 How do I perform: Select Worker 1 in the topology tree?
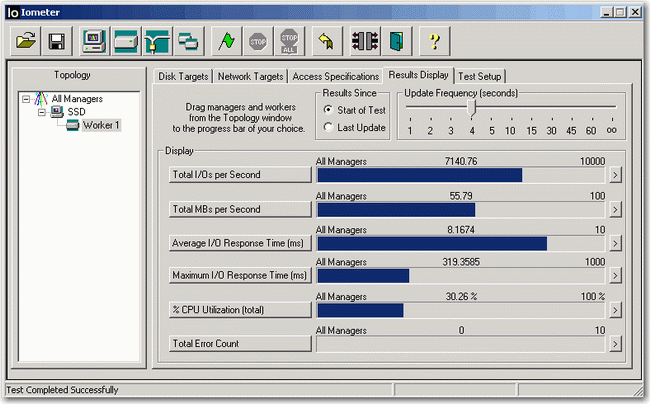[x=101, y=125]
